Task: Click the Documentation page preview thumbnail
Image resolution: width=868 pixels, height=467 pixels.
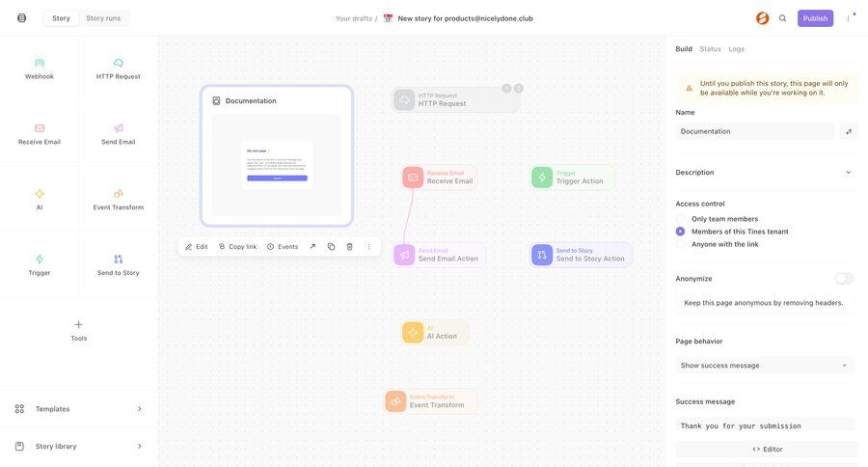Action: [277, 165]
